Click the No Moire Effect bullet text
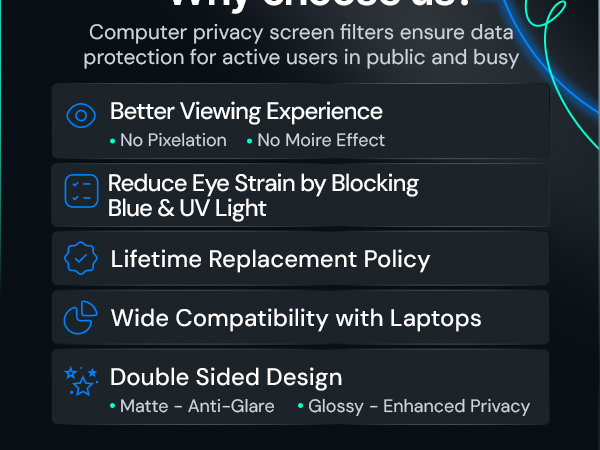Screen dimensions: 600x450 click(x=321, y=140)
